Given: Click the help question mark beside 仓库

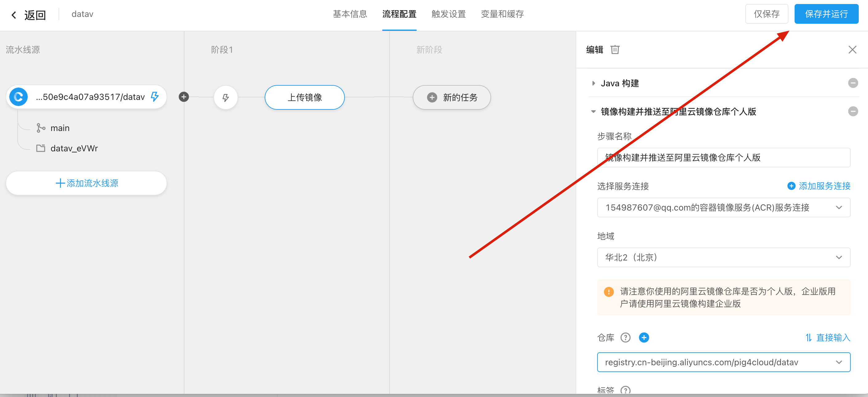Looking at the screenshot, I should pos(625,338).
